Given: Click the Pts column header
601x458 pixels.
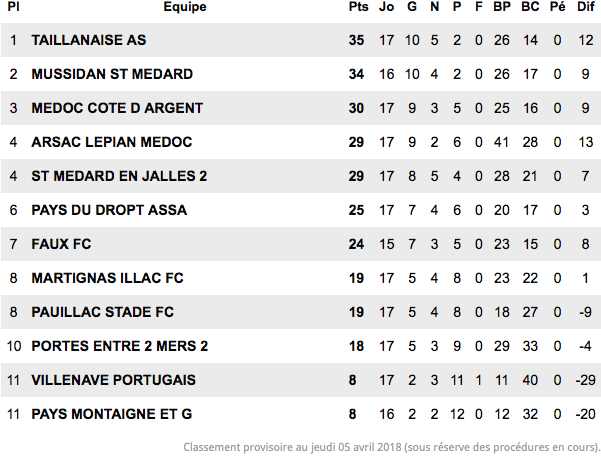Looking at the screenshot, I should [x=358, y=7].
